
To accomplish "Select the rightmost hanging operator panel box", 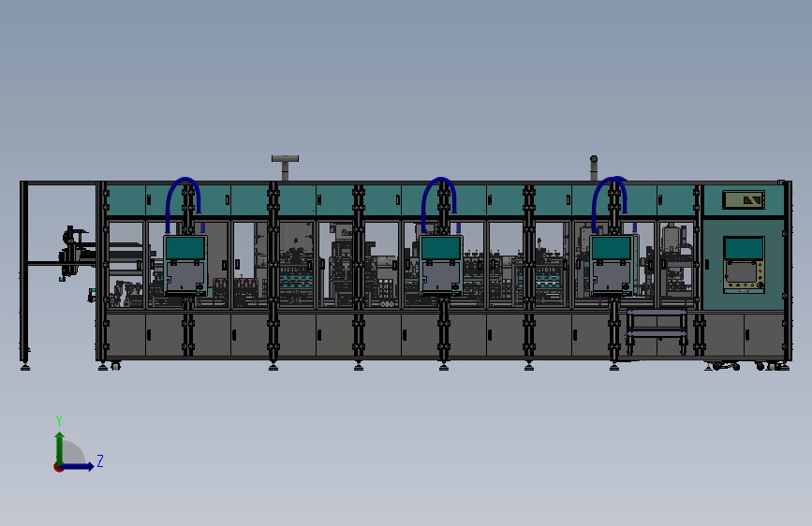I will (612, 265).
